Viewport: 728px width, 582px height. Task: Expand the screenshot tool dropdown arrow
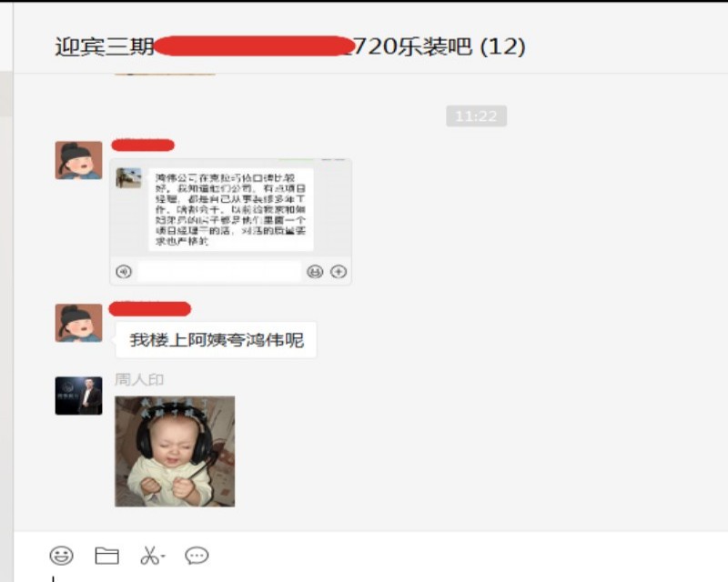click(x=163, y=556)
